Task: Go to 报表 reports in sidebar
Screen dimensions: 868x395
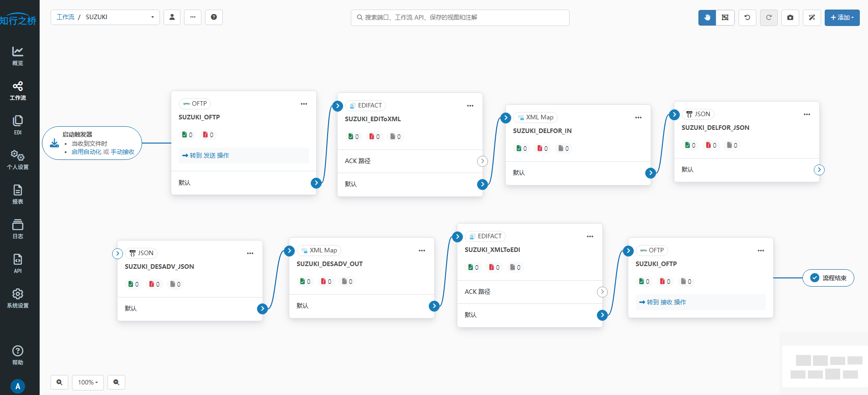Action: tap(18, 194)
